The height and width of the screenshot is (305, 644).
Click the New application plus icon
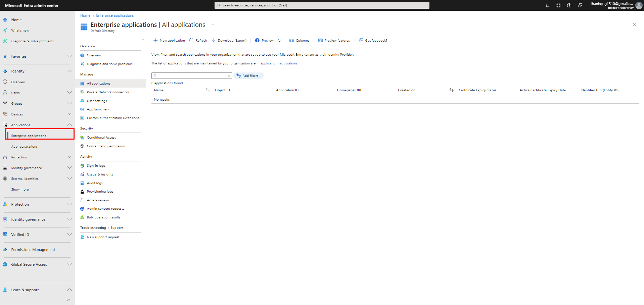[x=155, y=40]
